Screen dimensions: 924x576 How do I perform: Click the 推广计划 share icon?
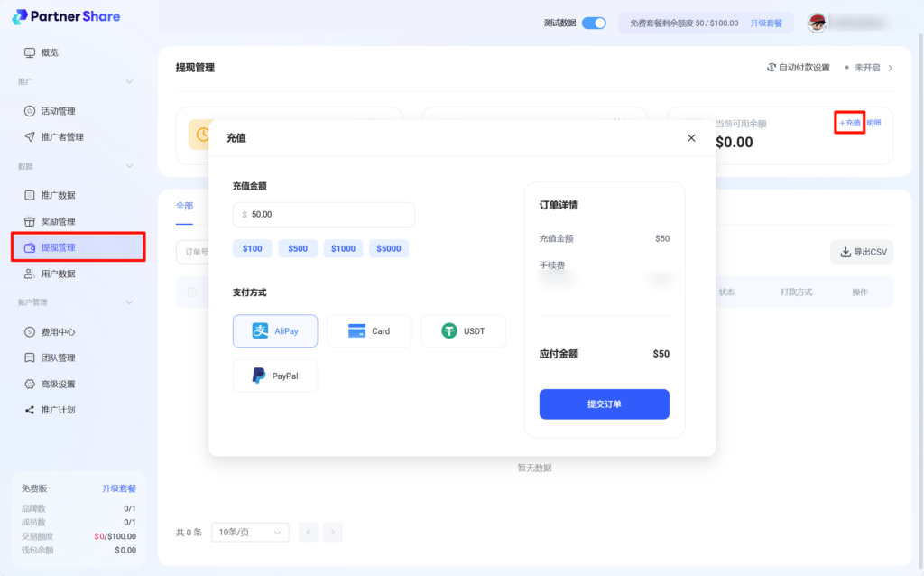pos(30,410)
